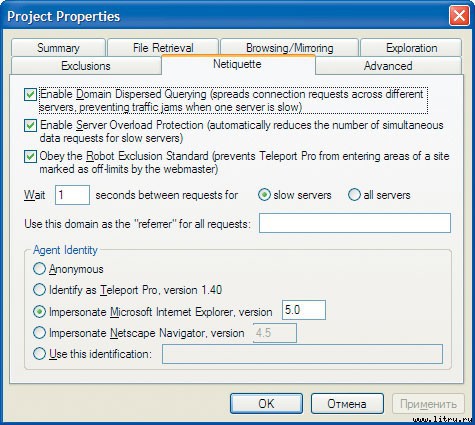The height and width of the screenshot is (425, 475).
Task: Click the Netscape Navigator version field
Action: point(275,333)
